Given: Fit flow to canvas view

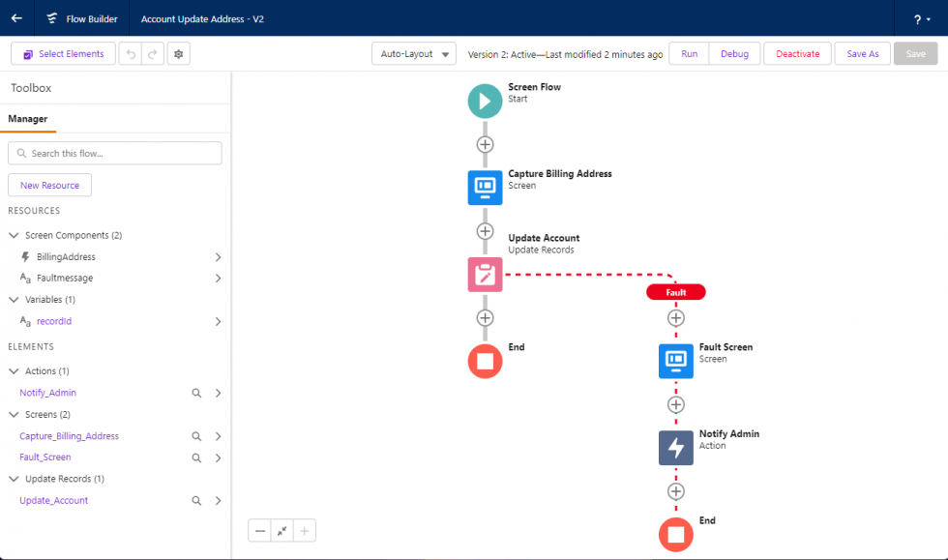Looking at the screenshot, I should 281,531.
